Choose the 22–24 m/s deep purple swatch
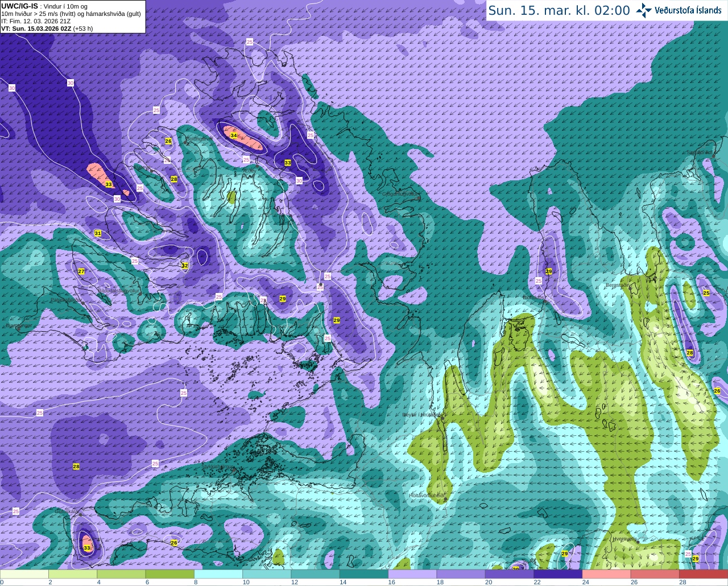The height and width of the screenshot is (586, 728). (558, 574)
